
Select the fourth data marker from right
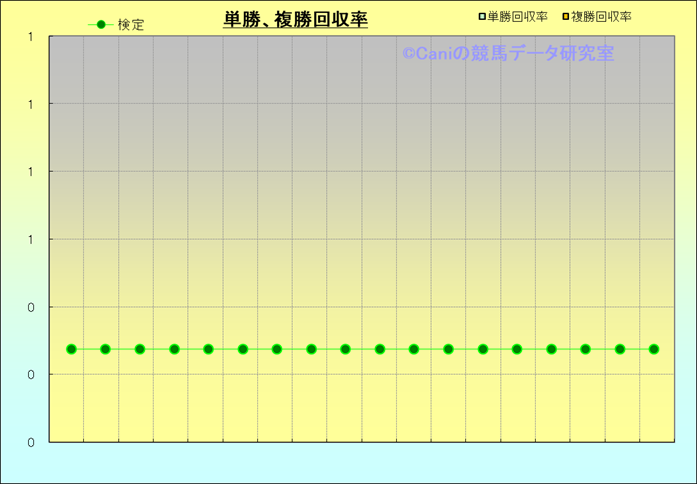[551, 349]
